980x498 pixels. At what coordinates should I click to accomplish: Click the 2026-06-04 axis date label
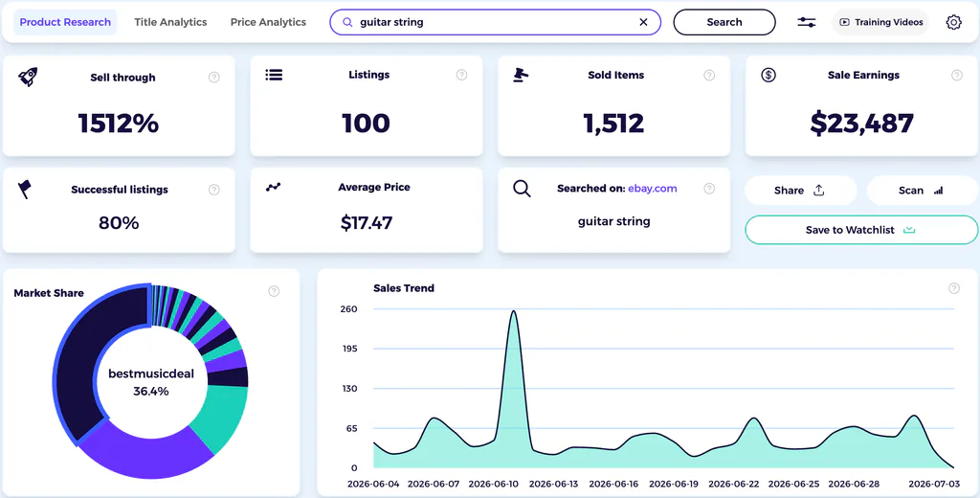pos(373,484)
